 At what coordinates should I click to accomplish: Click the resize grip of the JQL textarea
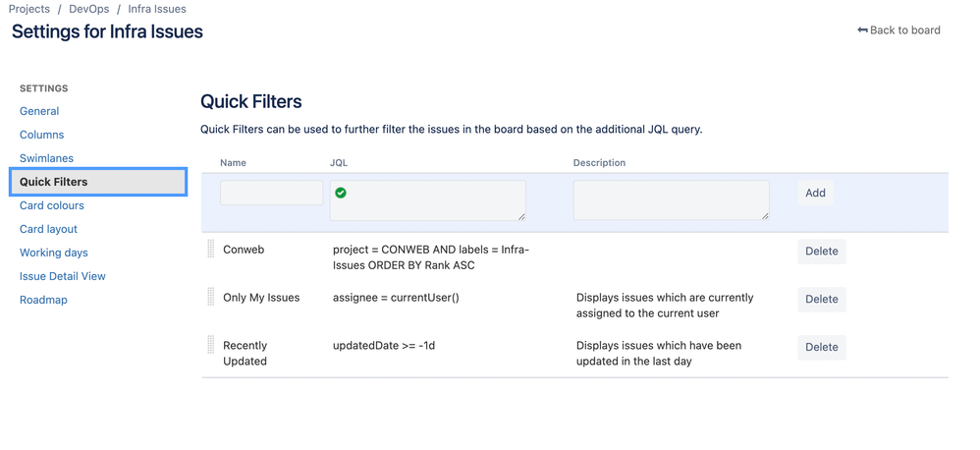click(521, 216)
